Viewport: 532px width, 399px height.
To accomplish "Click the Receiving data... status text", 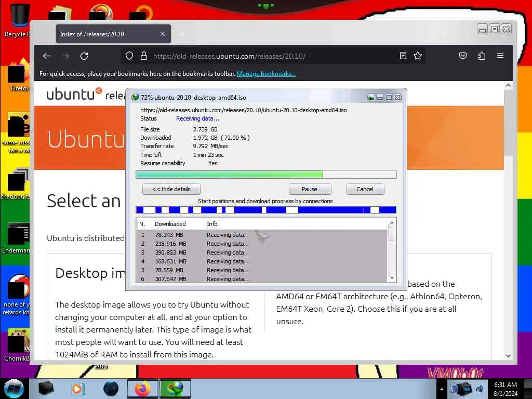I will coord(197,118).
